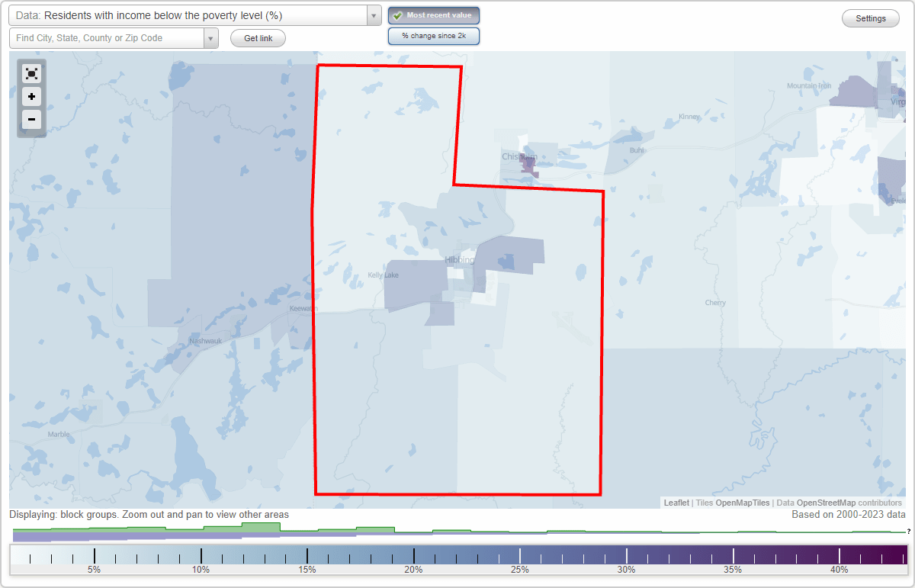915x588 pixels.
Task: Enable the Most recent value view
Action: [x=433, y=15]
